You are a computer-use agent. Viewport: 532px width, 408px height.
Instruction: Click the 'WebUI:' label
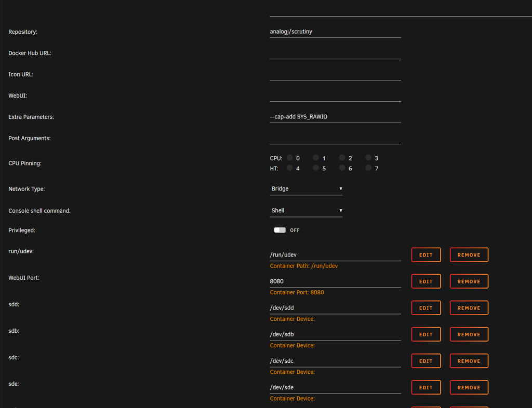[18, 96]
